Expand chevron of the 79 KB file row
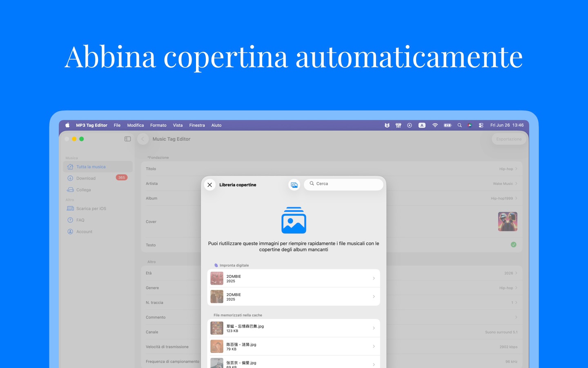The width and height of the screenshot is (588, 368). [x=374, y=346]
